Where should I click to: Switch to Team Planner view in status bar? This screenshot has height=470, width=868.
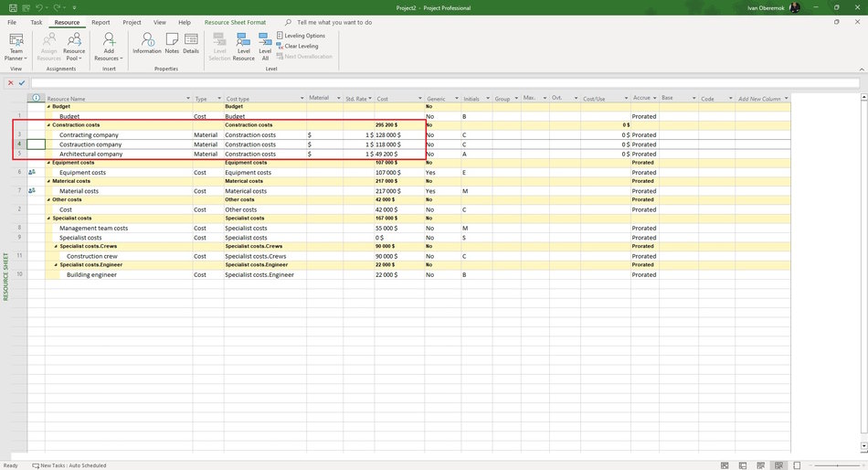click(760, 465)
